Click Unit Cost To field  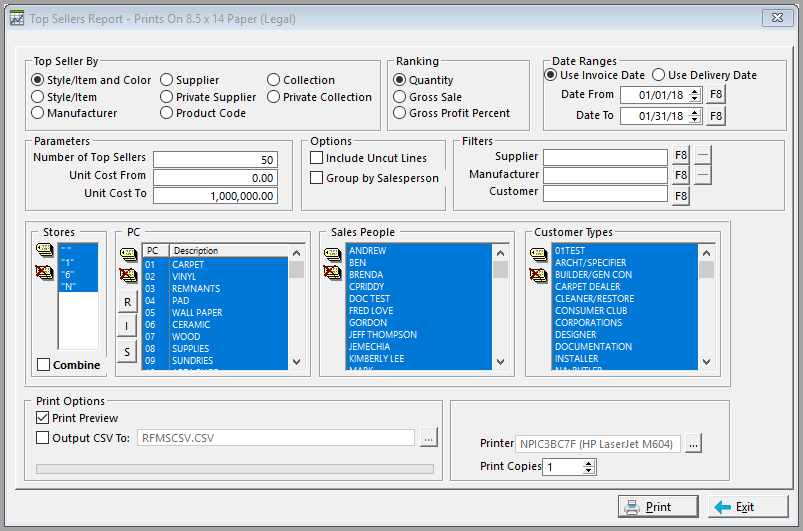[216, 196]
